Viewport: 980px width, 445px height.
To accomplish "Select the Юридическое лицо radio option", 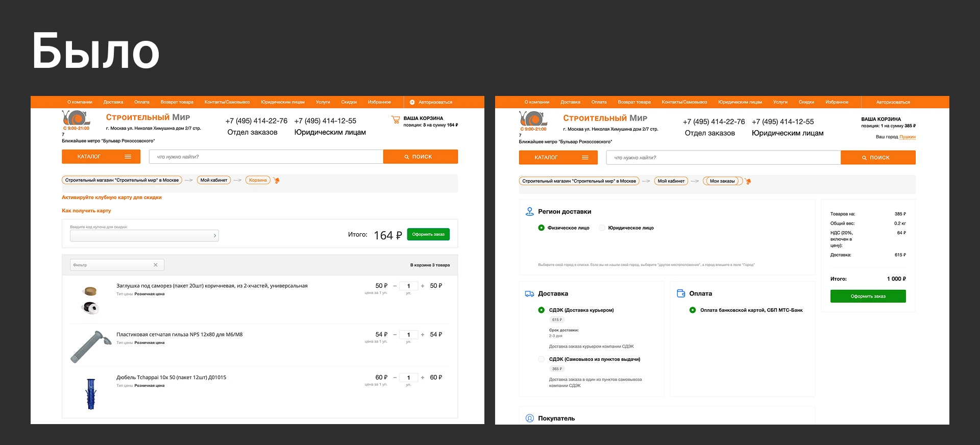I will [x=602, y=228].
